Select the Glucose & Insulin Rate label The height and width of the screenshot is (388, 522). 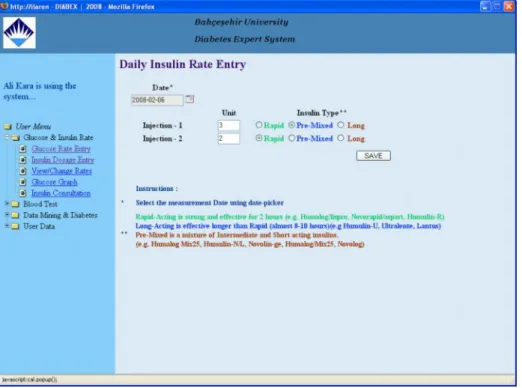pyautogui.click(x=58, y=138)
